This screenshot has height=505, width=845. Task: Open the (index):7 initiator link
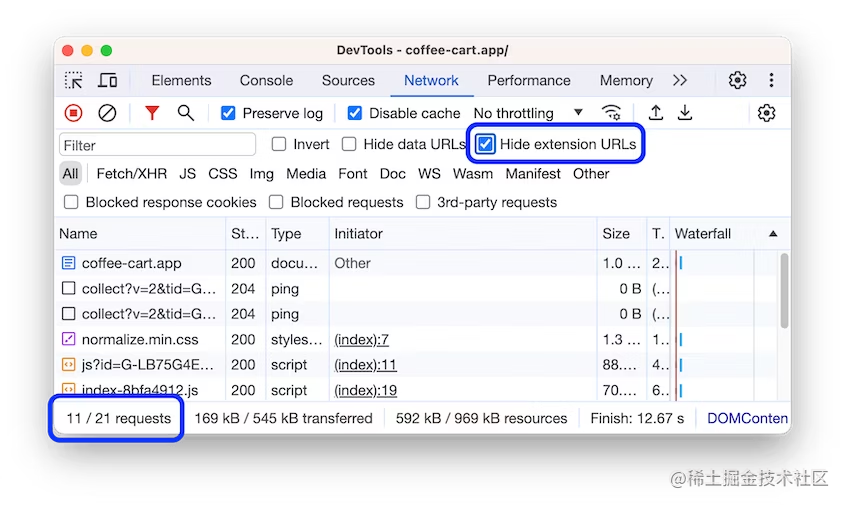tap(361, 340)
